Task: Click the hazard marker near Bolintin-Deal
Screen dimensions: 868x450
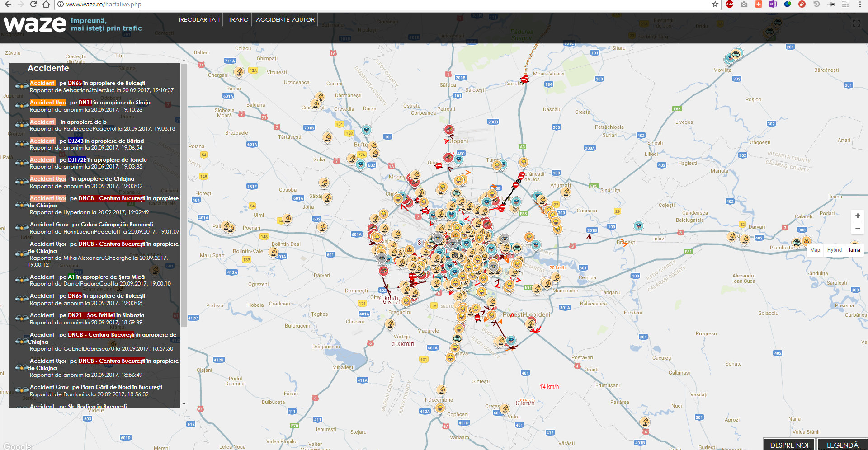Action: click(x=274, y=252)
